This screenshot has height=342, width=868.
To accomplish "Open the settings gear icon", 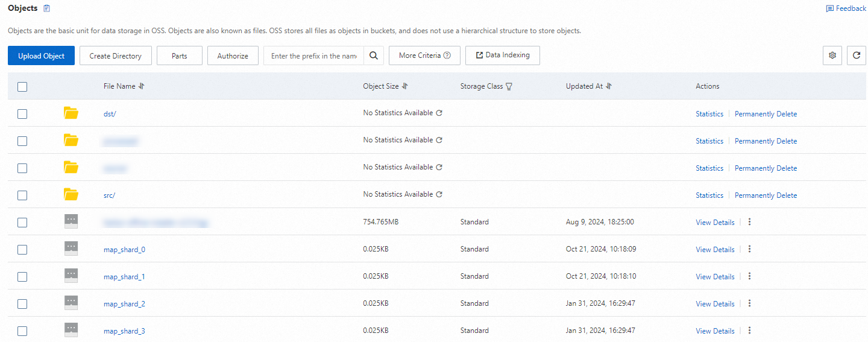I will click(832, 55).
